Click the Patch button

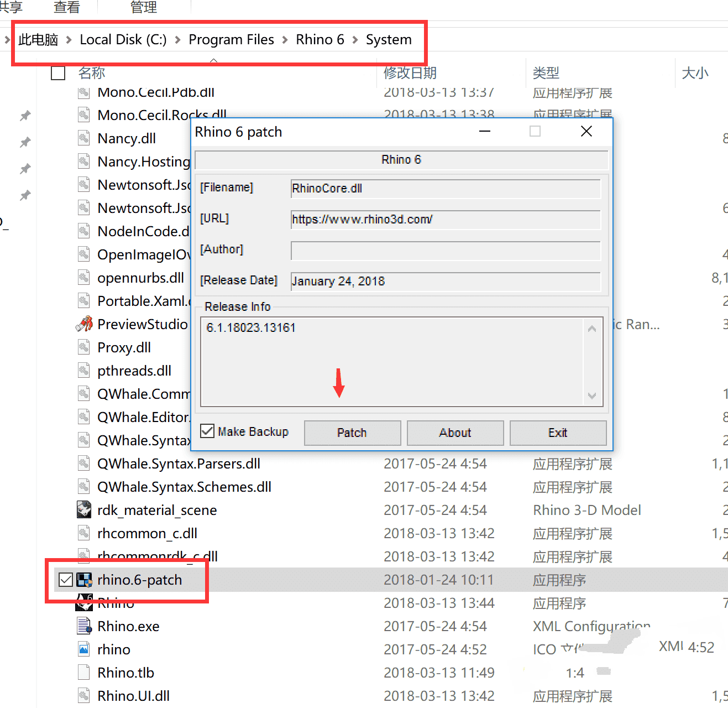(352, 433)
